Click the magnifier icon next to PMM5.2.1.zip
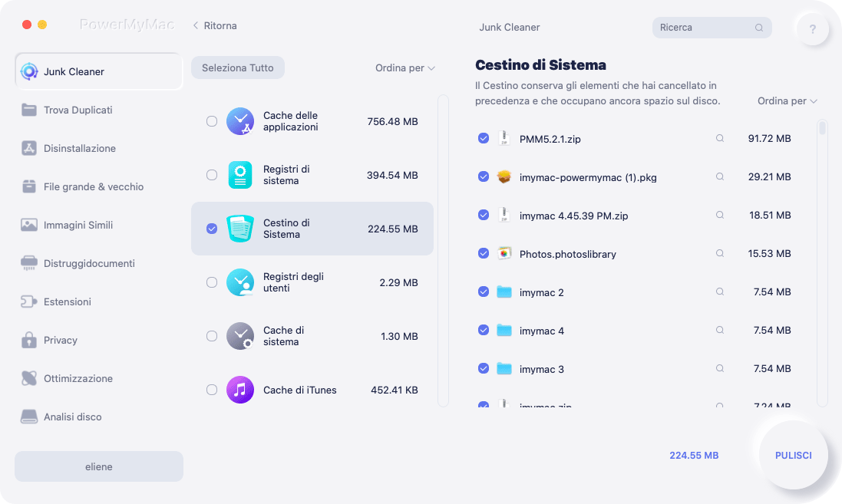The image size is (842, 504). [x=719, y=139]
